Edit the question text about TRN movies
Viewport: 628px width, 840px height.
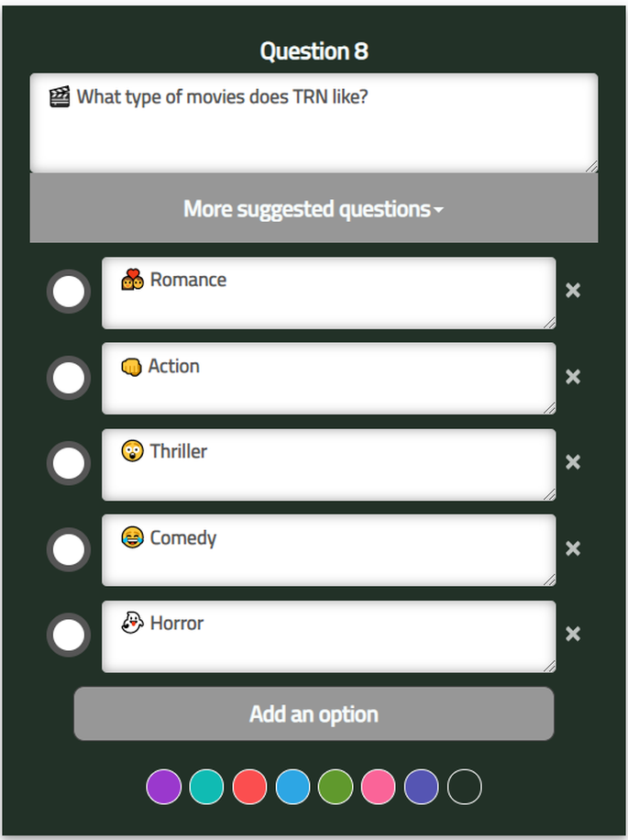[314, 123]
